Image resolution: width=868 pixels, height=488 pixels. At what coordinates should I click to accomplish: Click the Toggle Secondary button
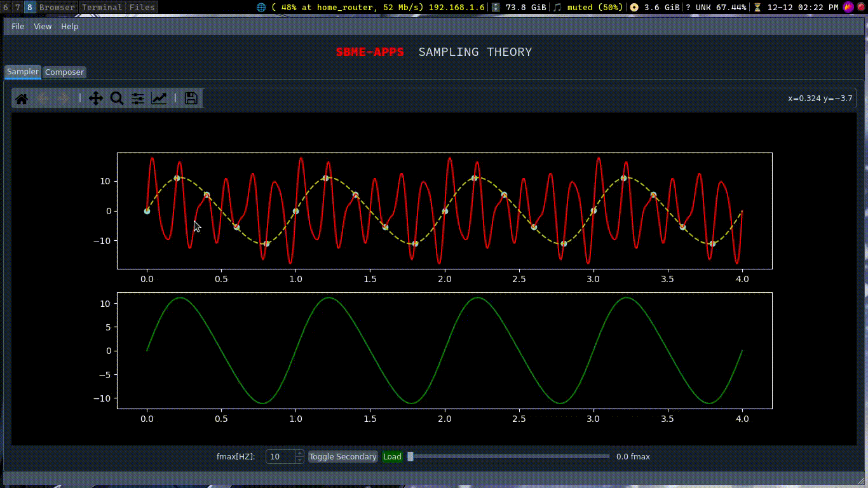click(342, 456)
